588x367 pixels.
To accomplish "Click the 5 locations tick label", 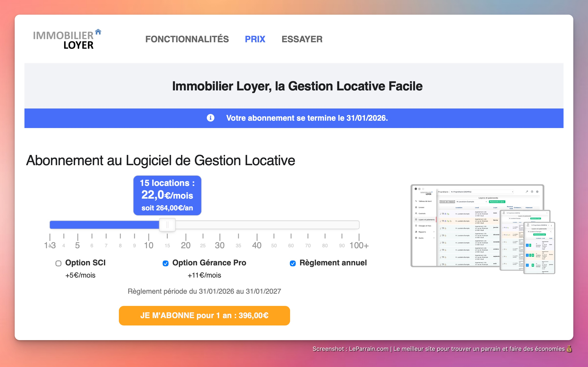I will point(78,245).
